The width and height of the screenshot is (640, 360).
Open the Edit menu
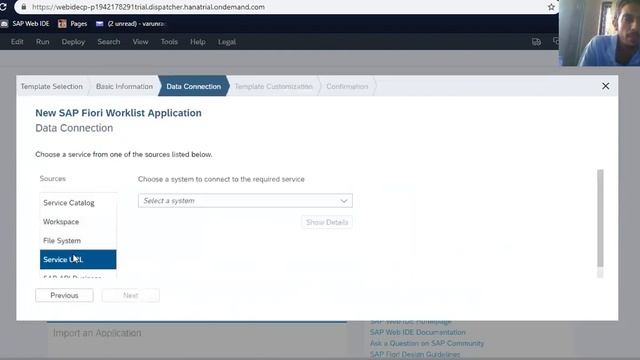click(x=17, y=42)
